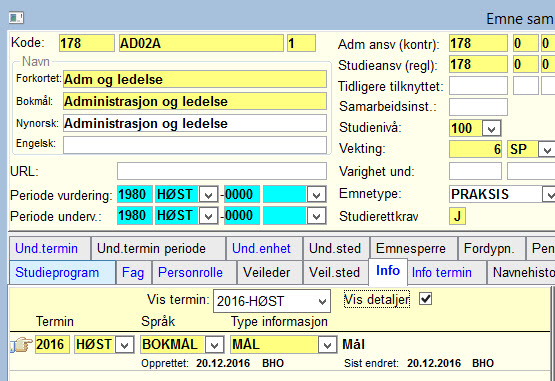Click the Sist endret date 20.12.2016
The image size is (555, 381).
coord(434,363)
